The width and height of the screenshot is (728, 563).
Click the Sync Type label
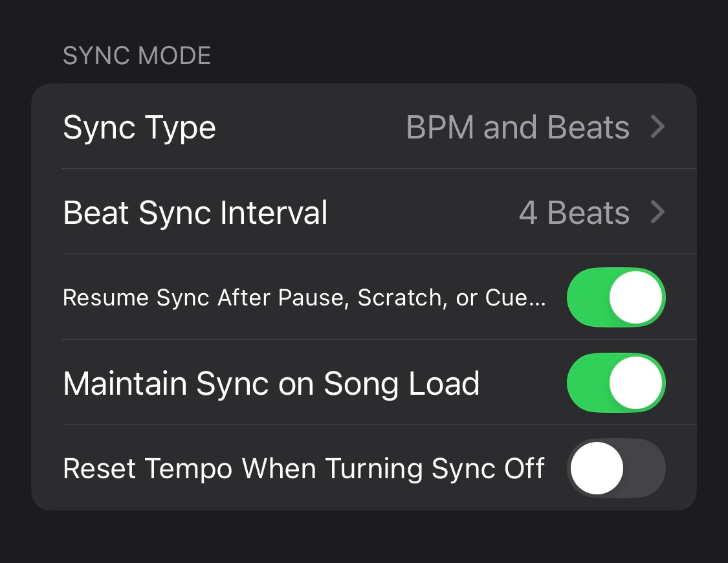click(x=139, y=127)
